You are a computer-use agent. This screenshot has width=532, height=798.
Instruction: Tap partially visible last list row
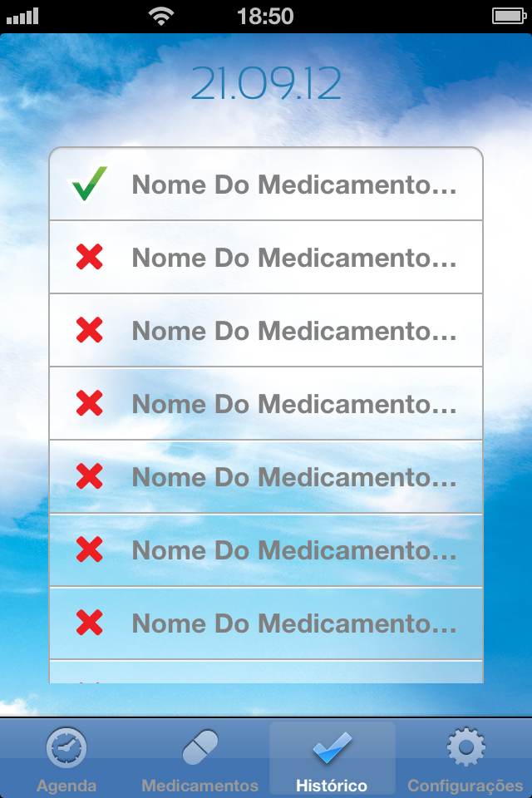pos(266,672)
